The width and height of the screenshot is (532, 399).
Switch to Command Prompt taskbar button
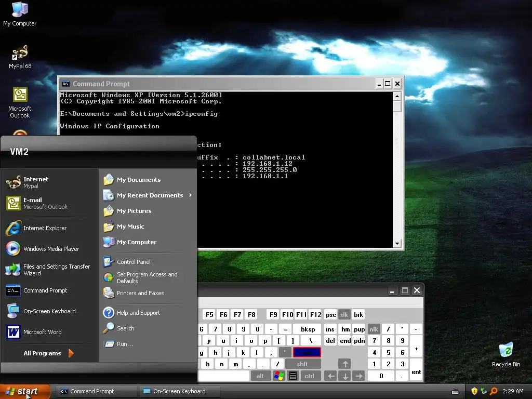coord(97,391)
